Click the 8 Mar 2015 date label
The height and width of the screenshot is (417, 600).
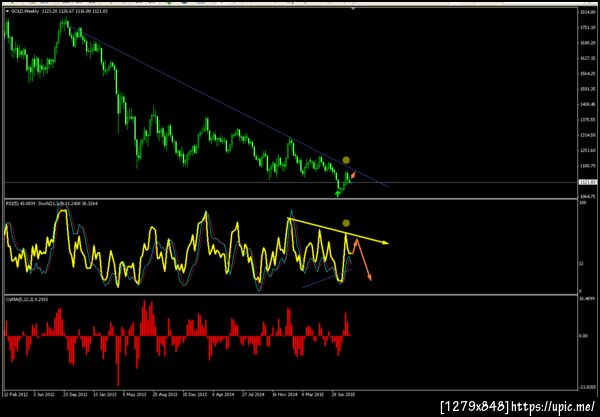[x=313, y=394]
